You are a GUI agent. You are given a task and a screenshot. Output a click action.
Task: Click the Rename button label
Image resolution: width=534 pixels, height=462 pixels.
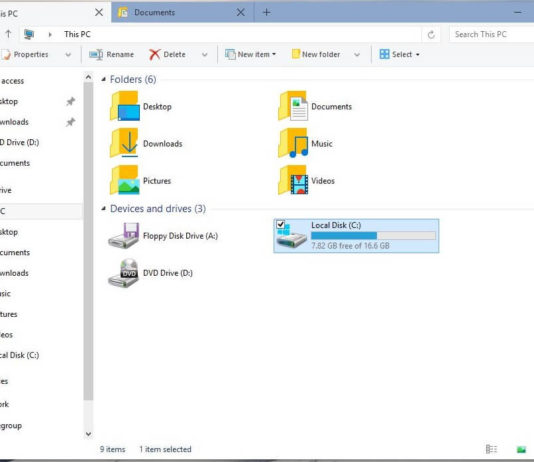click(x=120, y=54)
